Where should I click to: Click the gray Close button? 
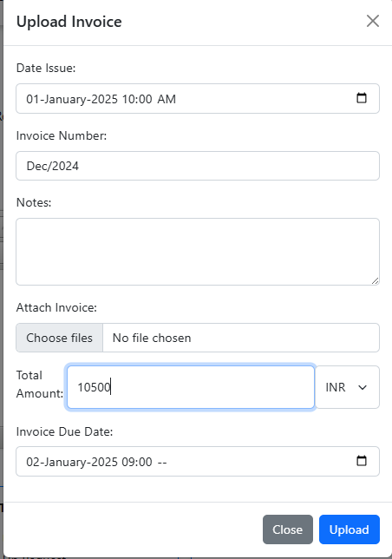(288, 529)
